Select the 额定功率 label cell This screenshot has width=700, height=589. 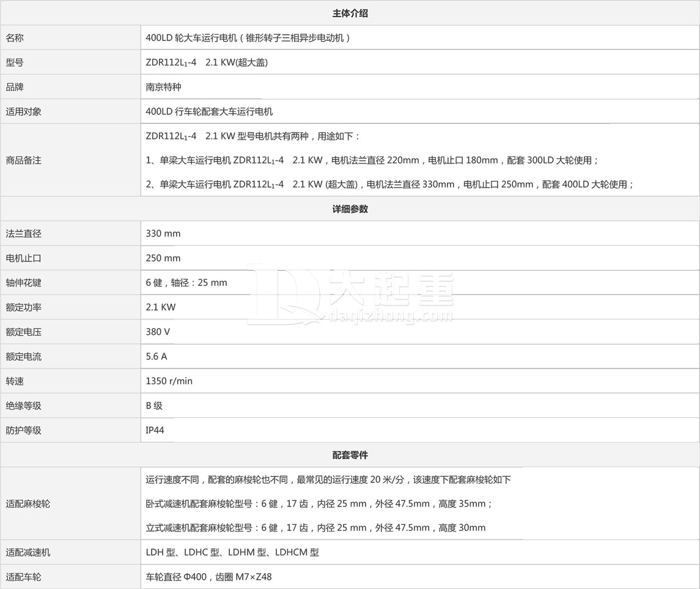pyautogui.click(x=70, y=307)
